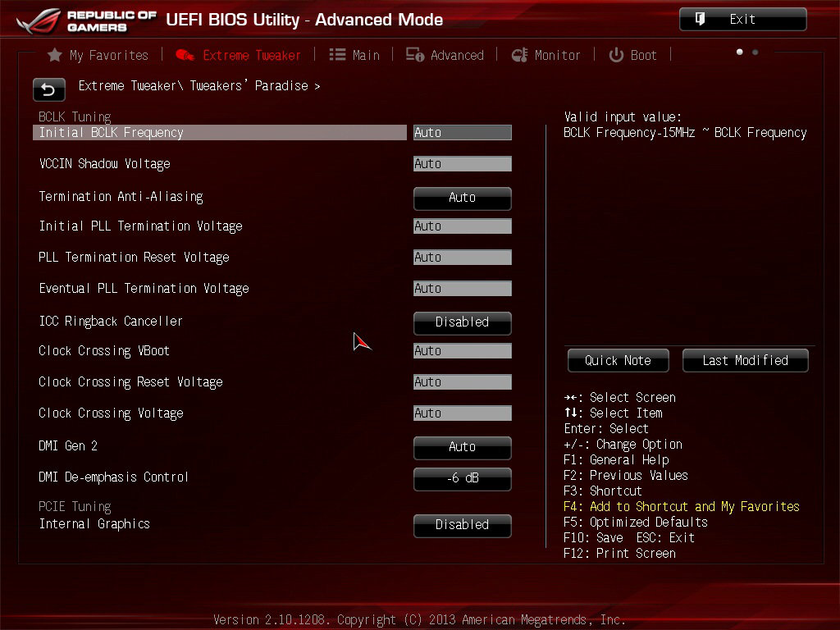This screenshot has width=840, height=630.
Task: Click the Exit door icon
Action: [700, 20]
